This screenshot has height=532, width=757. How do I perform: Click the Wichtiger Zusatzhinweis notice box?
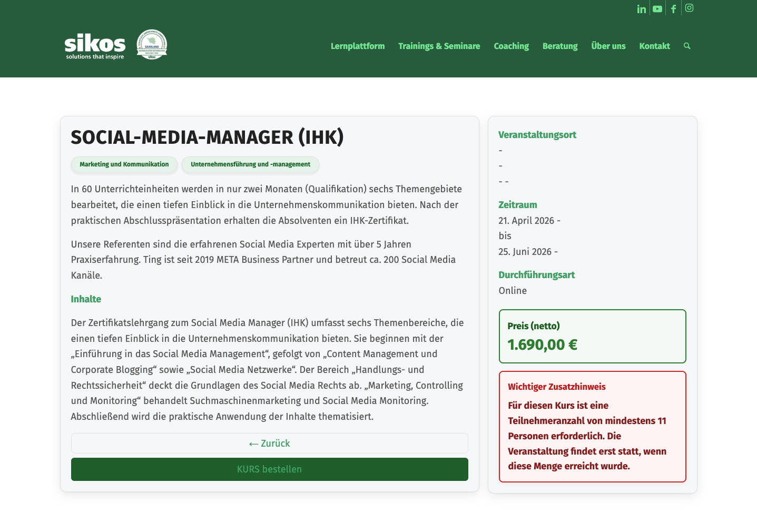[x=592, y=427]
